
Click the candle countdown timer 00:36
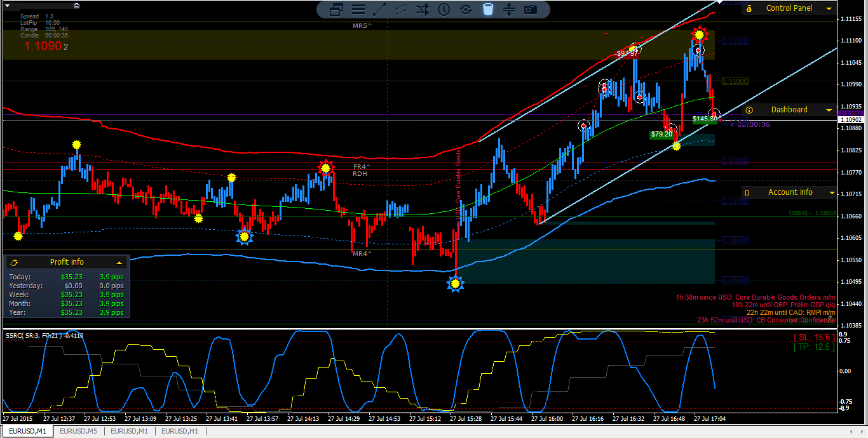750,124
